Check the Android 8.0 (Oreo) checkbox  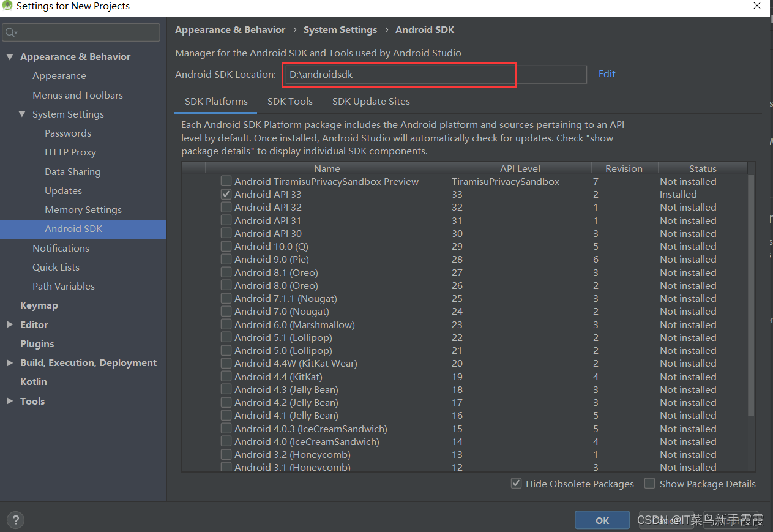pos(226,285)
